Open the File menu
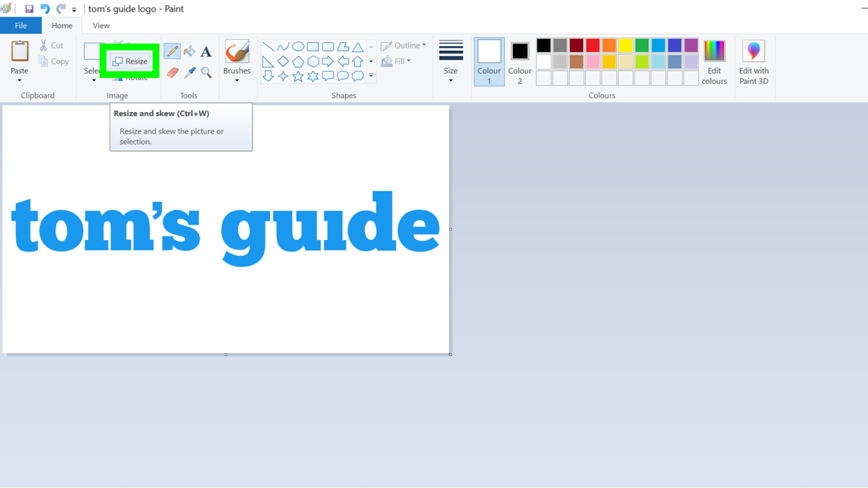Viewport: 868px width, 488px height. (x=21, y=25)
